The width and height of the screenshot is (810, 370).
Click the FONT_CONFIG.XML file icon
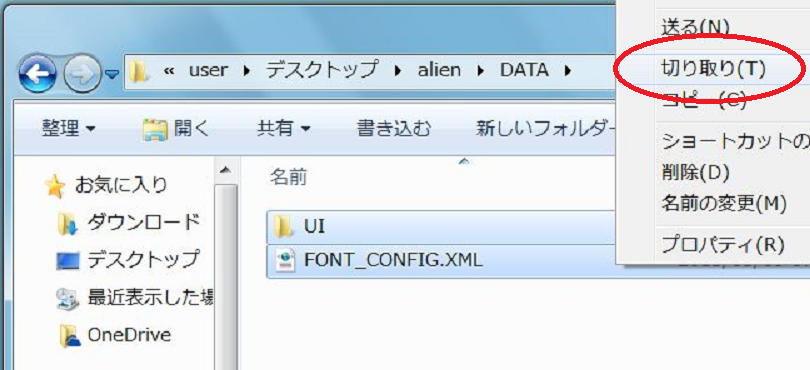coord(284,260)
